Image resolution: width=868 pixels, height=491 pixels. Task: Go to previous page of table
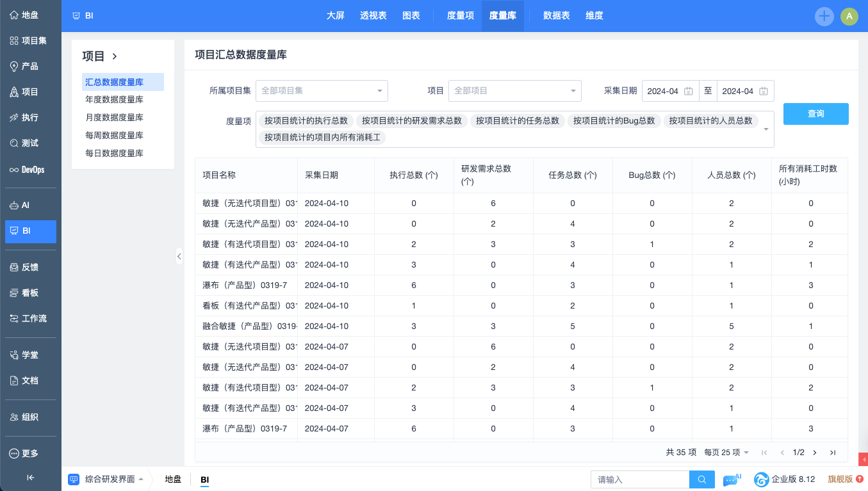[782, 453]
